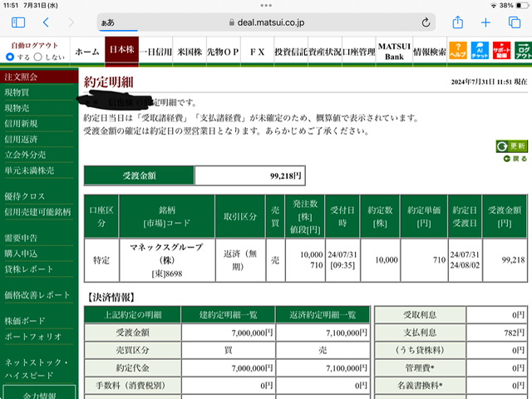Select 購入申込 in the sidebar
The width and height of the screenshot is (532, 399).
[x=21, y=254]
